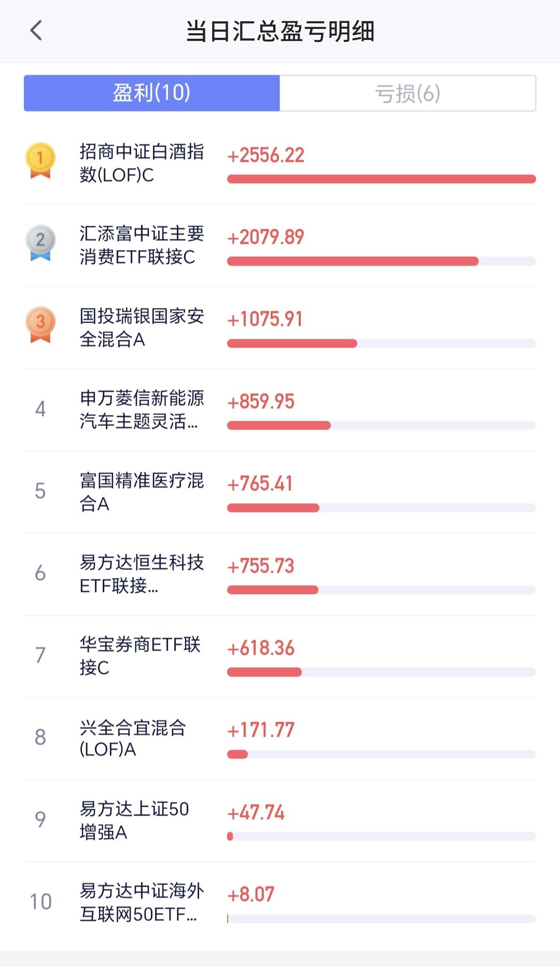This screenshot has height=967, width=560.
Task: Click rank number 4 label
Action: 40,409
